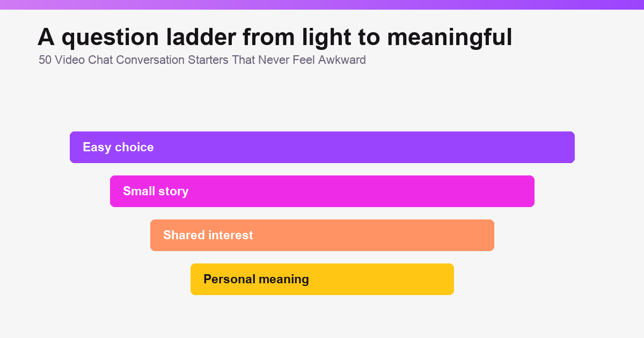Click the subtitle about 50 conversation starters
The height and width of the screenshot is (338, 644).
click(202, 60)
